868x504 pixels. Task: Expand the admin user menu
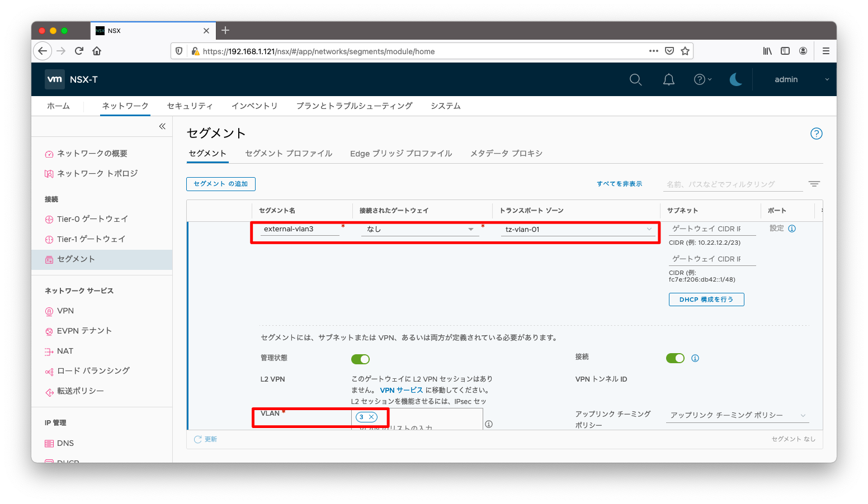(x=801, y=79)
